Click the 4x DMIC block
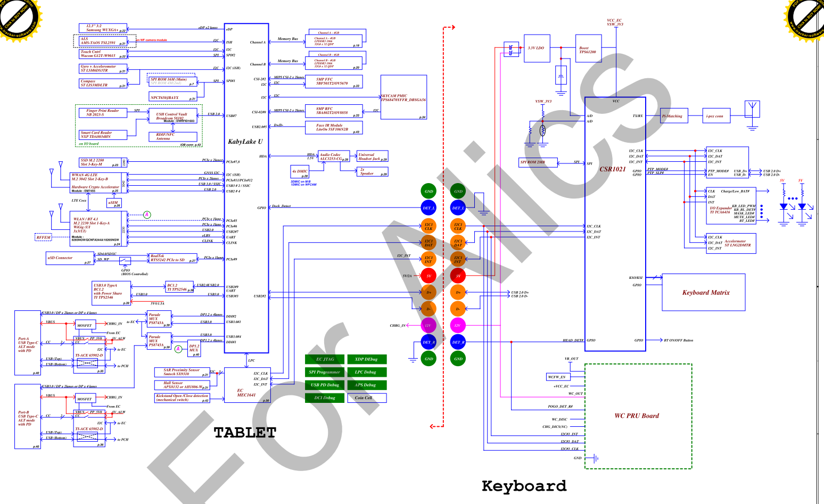Viewport: 824px width, 504px height. coord(300,172)
